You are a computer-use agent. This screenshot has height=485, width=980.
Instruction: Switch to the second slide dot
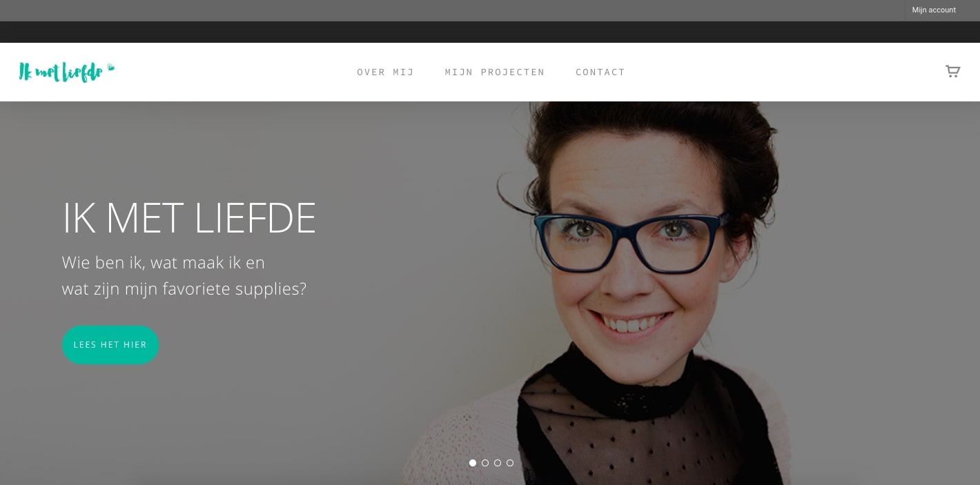pos(485,463)
